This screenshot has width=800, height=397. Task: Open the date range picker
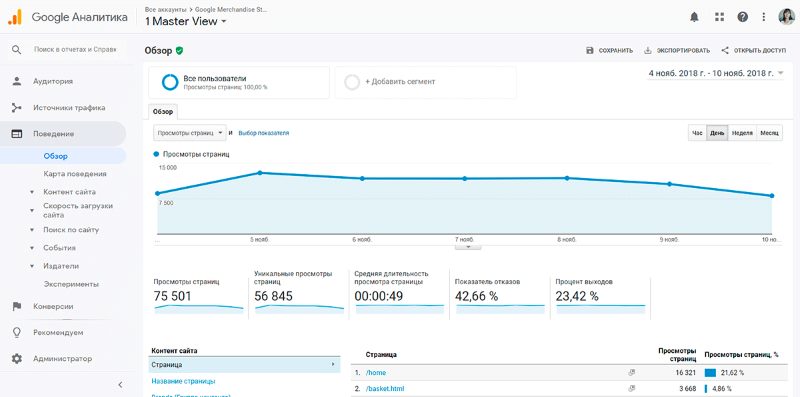tap(716, 73)
